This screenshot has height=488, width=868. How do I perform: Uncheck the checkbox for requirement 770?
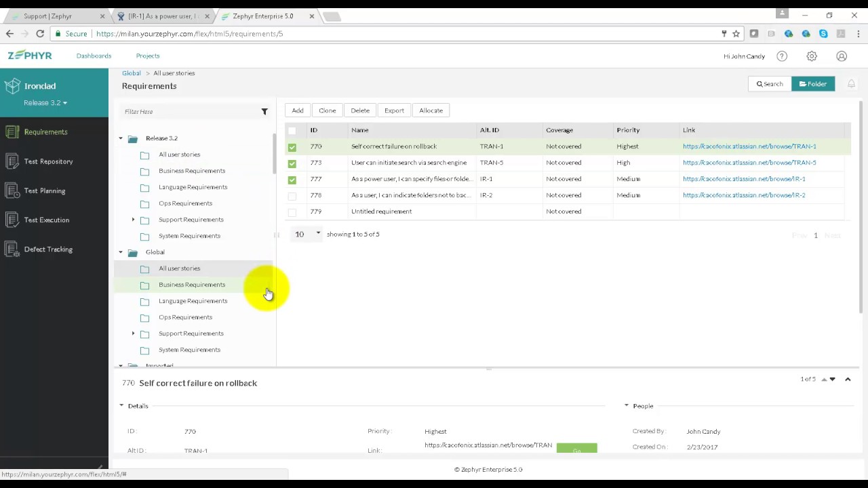click(292, 147)
